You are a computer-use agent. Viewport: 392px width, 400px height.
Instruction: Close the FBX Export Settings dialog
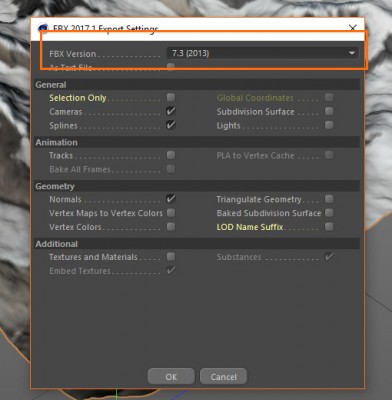click(353, 28)
